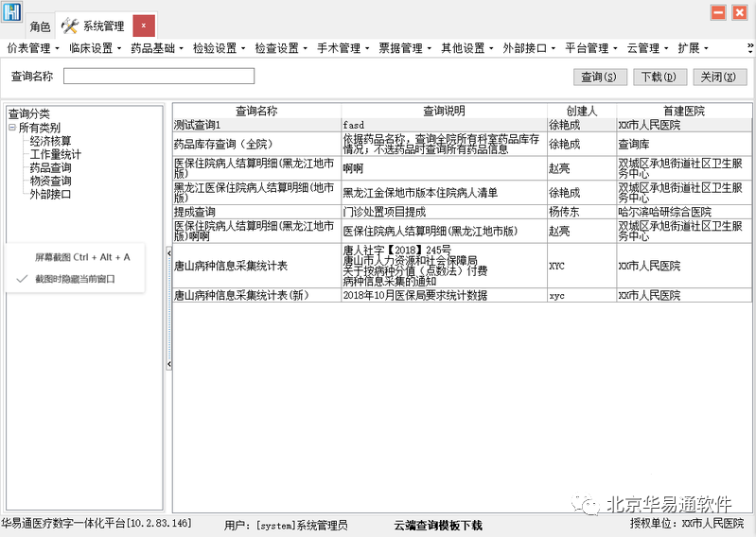Screen dimensions: 756x537
Task: Choose 屏幕截图 Ctrl+Alt+A menu entry
Action: pyautogui.click(x=82, y=256)
